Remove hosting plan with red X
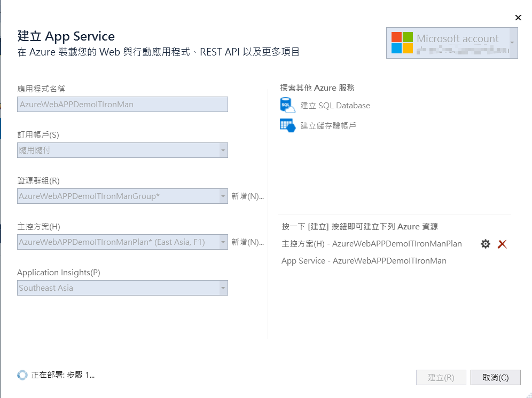The image size is (532, 398). 502,244
